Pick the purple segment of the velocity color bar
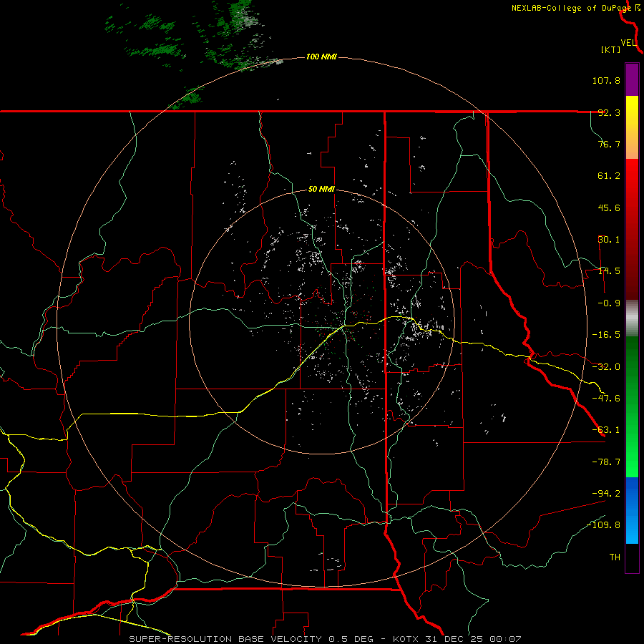This screenshot has height=644, width=644. tap(632, 79)
